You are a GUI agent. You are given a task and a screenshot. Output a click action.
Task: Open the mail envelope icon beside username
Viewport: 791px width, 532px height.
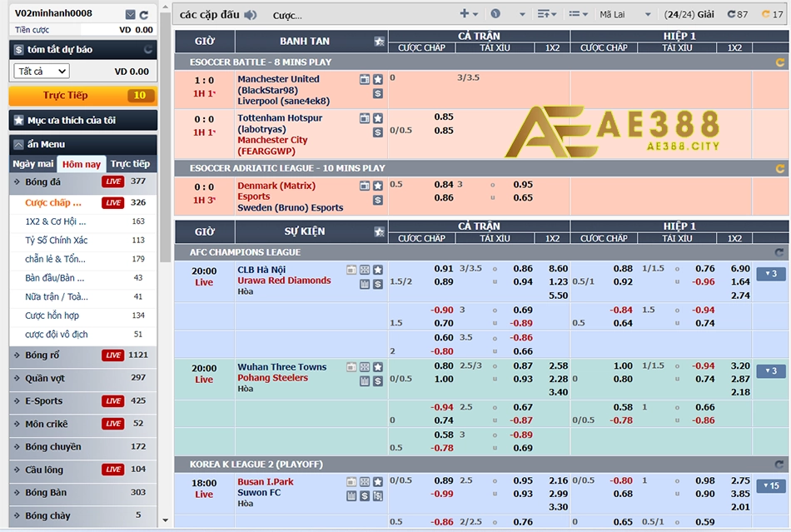click(130, 14)
